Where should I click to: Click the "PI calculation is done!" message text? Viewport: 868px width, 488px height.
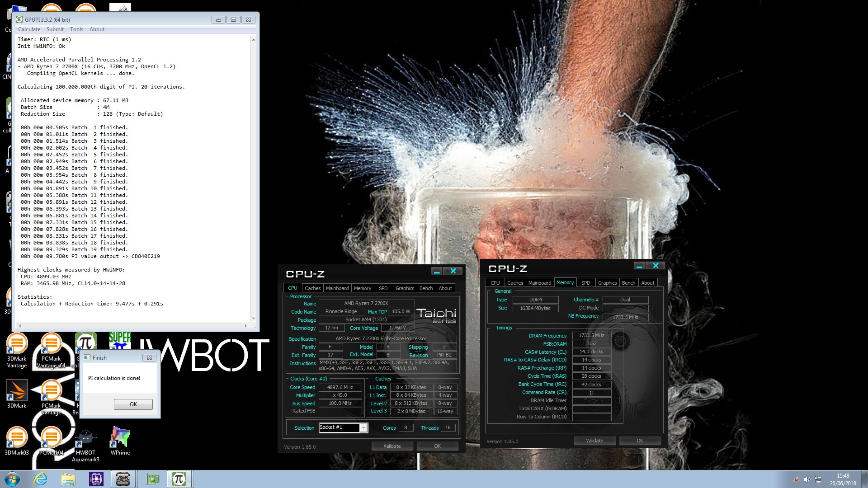(114, 378)
